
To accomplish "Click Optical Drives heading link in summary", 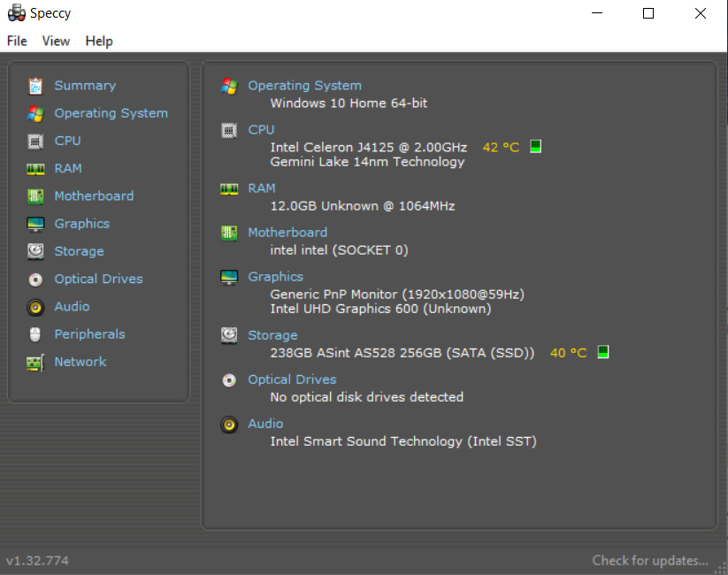I will coord(292,379).
